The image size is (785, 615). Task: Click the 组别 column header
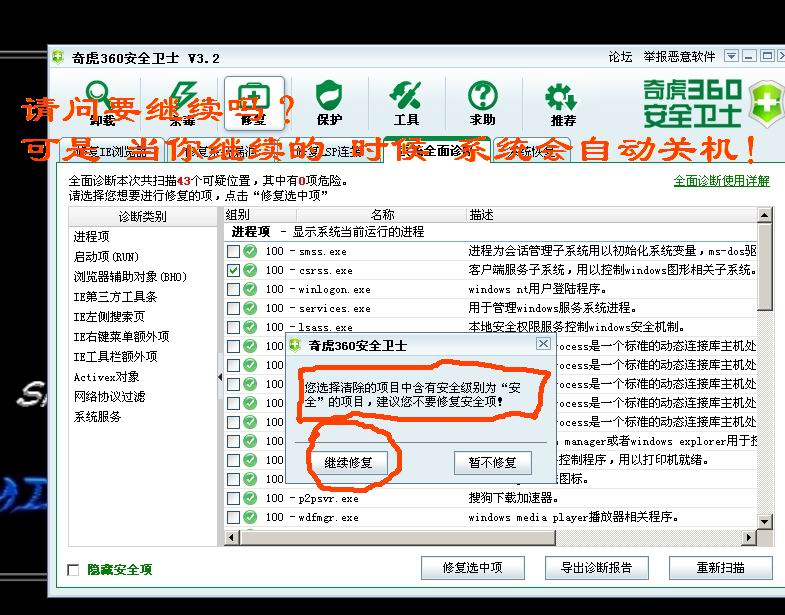(259, 215)
